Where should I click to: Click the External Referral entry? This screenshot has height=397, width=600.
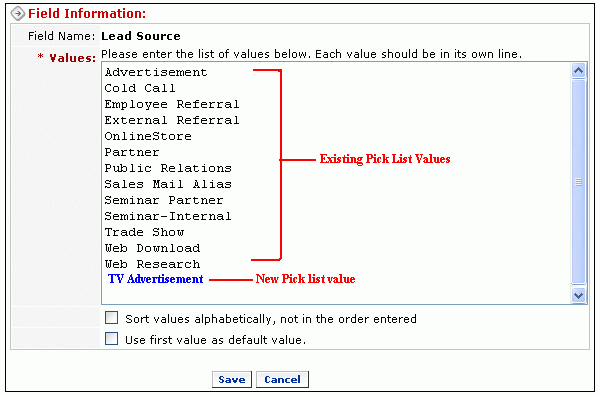pos(172,120)
